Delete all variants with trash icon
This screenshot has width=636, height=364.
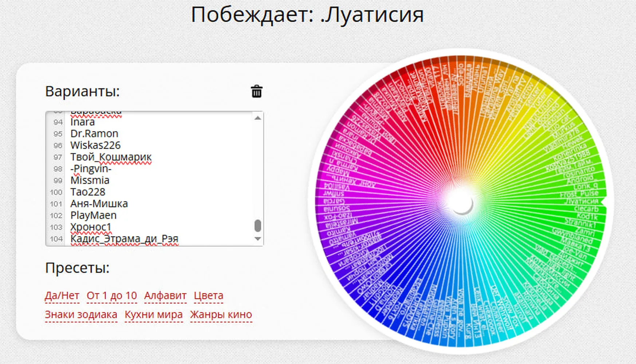256,91
